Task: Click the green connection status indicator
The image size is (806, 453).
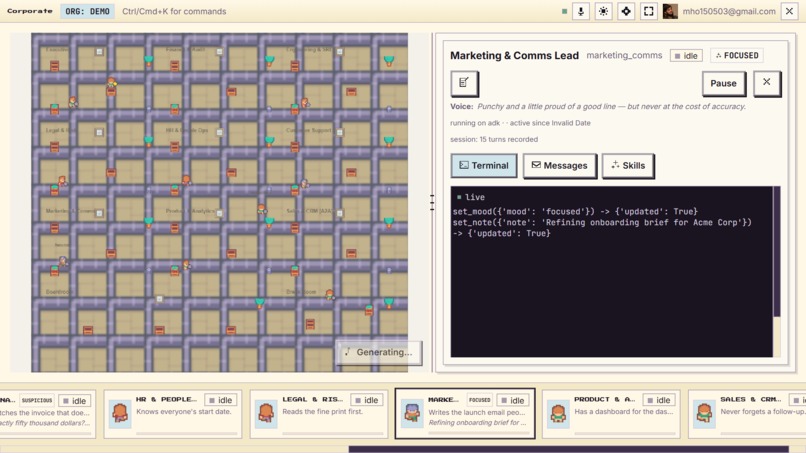Action: (x=564, y=11)
